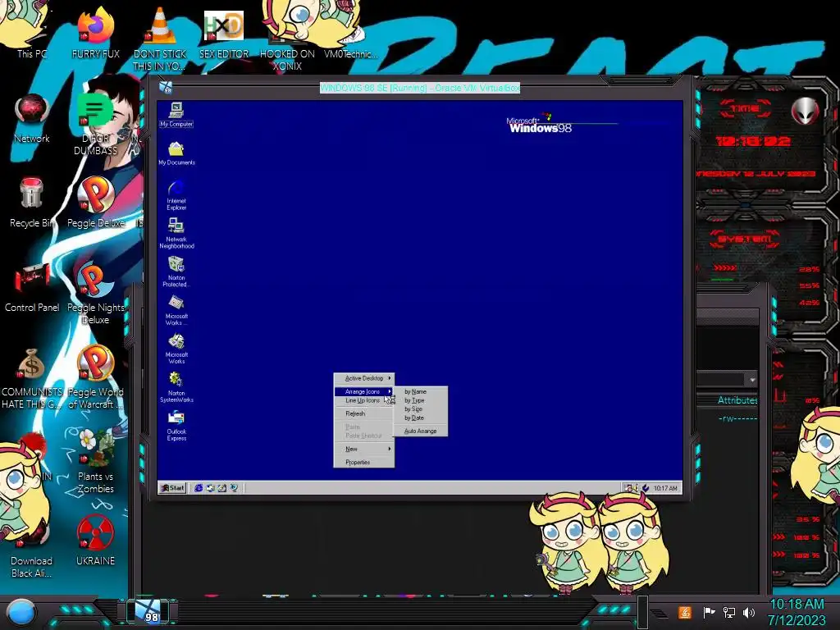This screenshot has width=840, height=630.
Task: Click the Windows 98 Start button
Action: pos(172,488)
